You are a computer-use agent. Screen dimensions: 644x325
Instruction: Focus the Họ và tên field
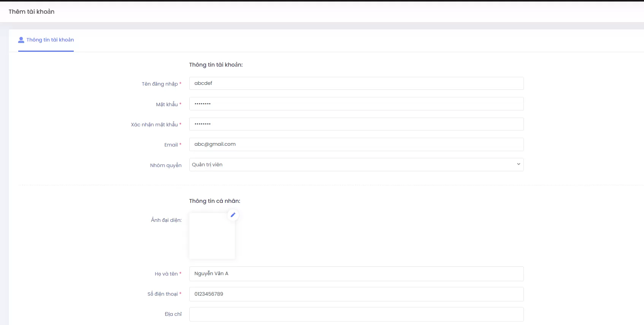point(356,274)
